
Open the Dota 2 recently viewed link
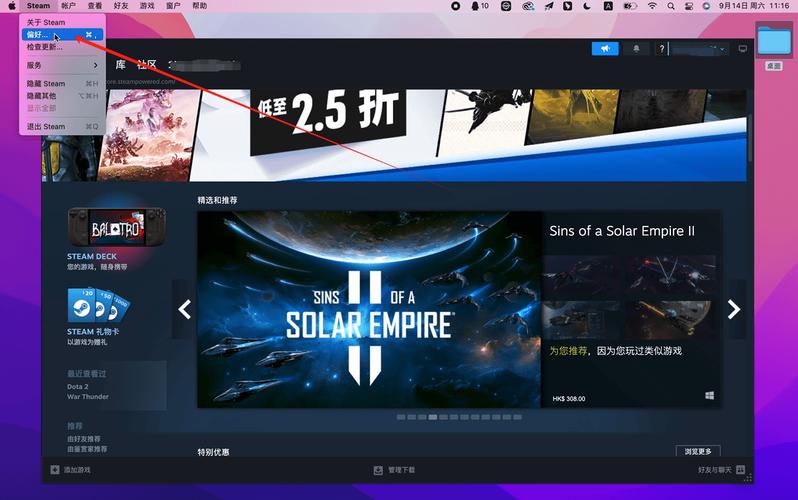click(77, 386)
